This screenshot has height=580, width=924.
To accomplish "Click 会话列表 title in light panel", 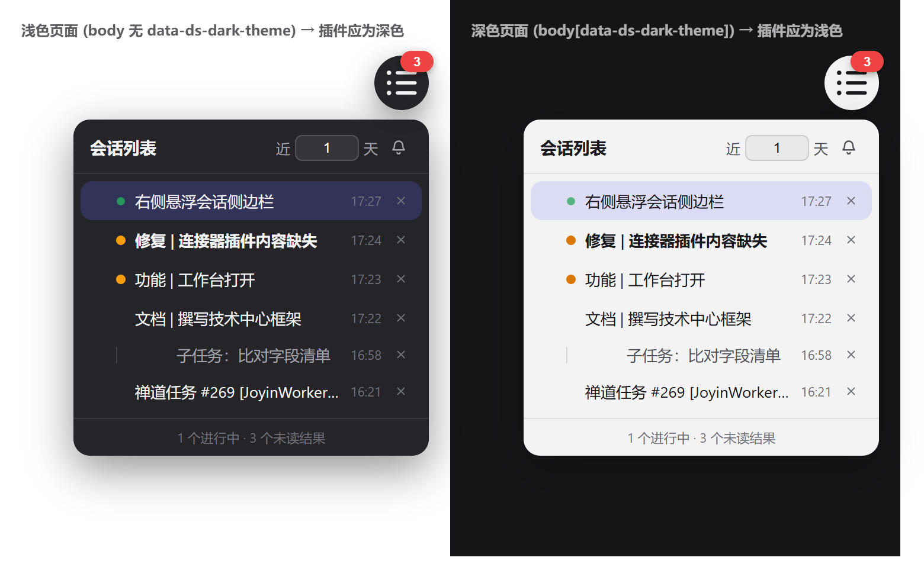I will pos(573,148).
